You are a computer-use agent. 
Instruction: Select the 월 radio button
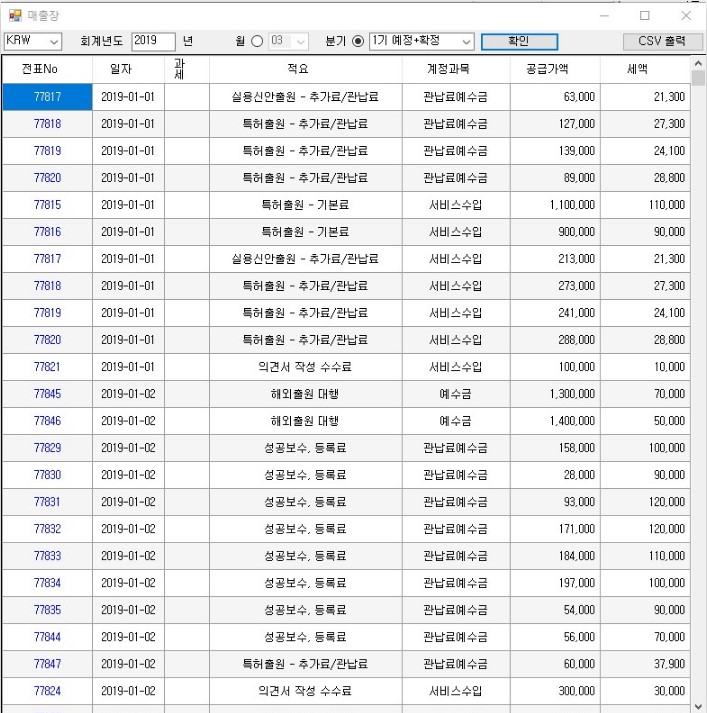pos(257,41)
